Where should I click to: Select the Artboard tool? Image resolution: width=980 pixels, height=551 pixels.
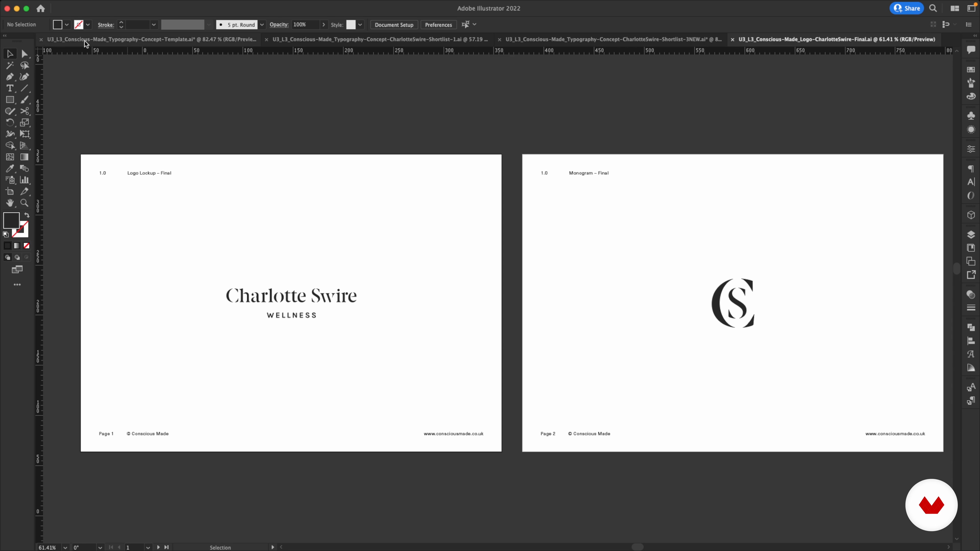point(10,191)
